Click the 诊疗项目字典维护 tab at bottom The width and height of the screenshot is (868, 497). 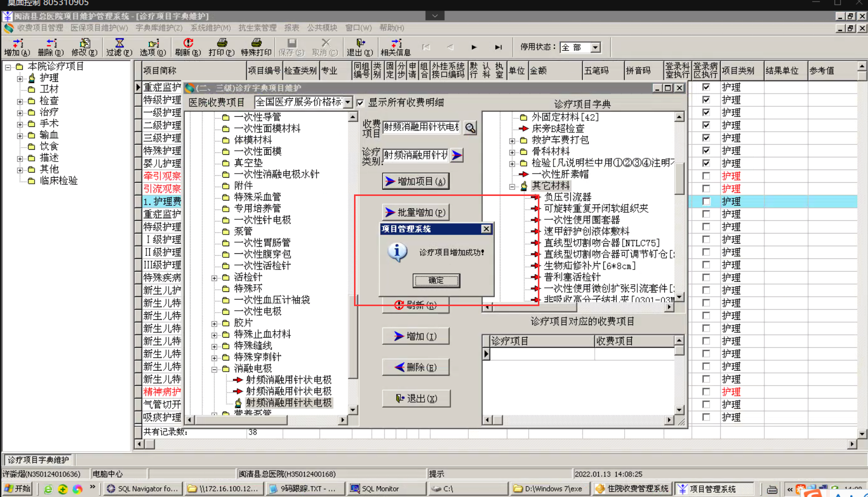pyautogui.click(x=38, y=460)
